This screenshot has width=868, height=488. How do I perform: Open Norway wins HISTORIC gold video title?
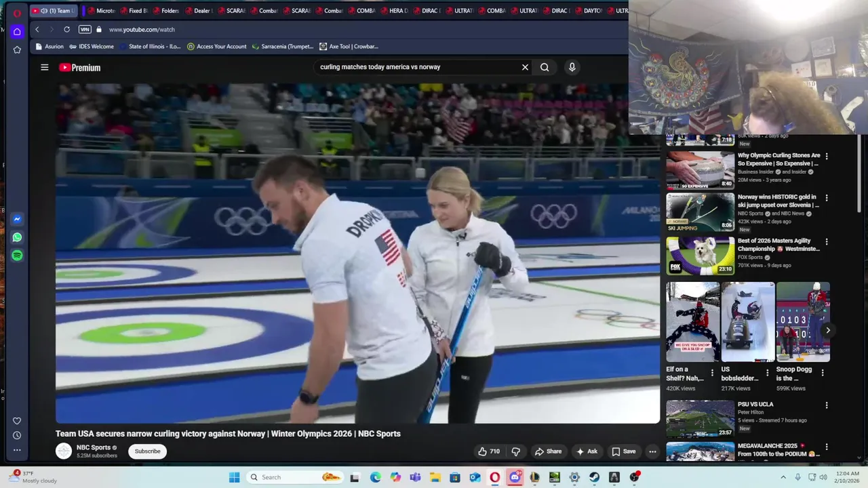tap(778, 201)
